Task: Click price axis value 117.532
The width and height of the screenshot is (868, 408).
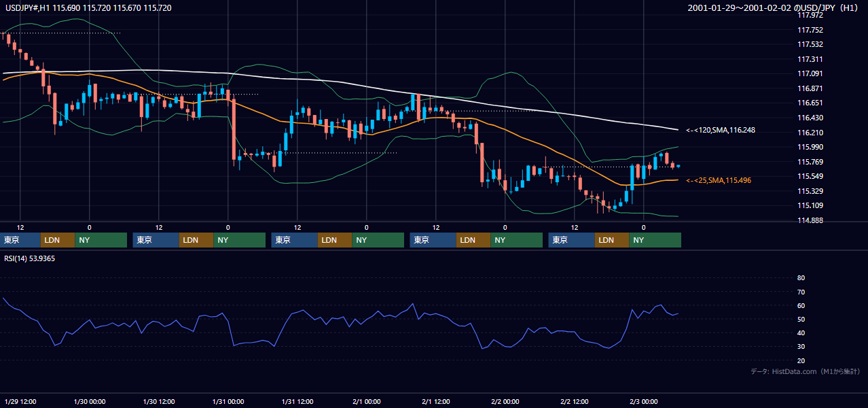Action: 809,44
